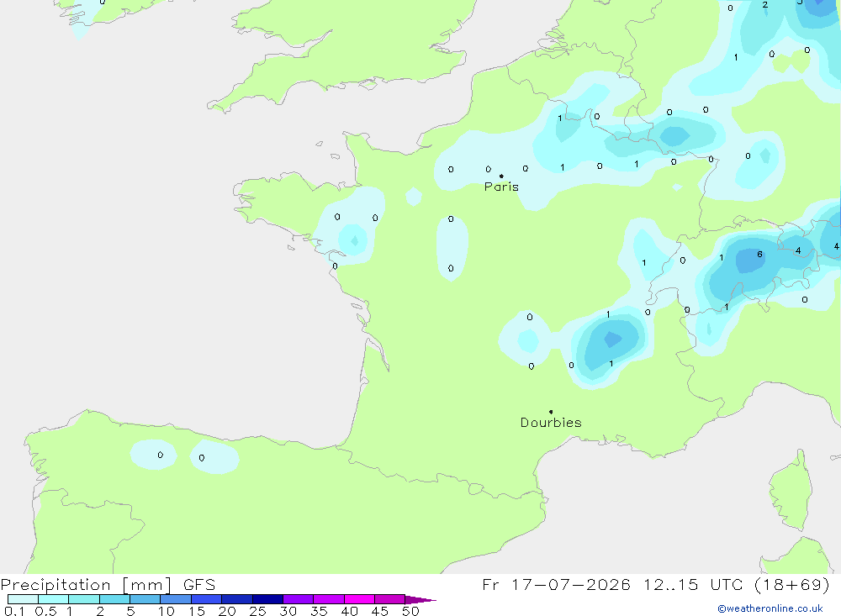Select the 30–35 mm purple legend swatch
The image size is (841, 616).
[x=299, y=599]
